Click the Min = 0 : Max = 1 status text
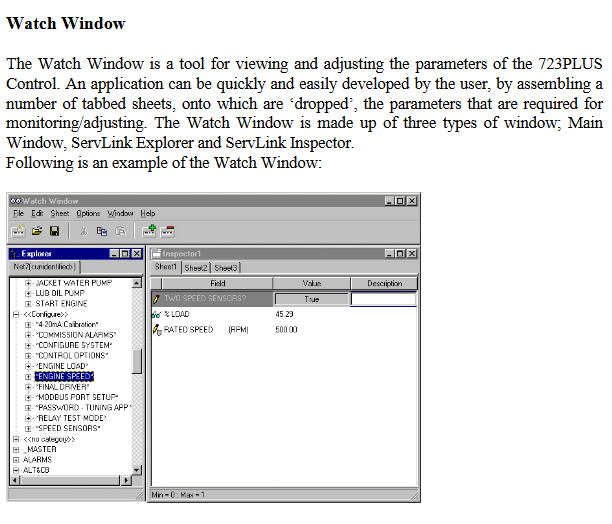 [178, 495]
